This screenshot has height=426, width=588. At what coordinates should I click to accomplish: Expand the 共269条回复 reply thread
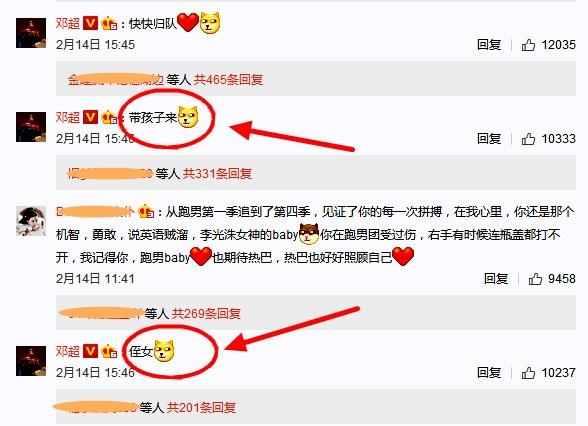pos(206,314)
